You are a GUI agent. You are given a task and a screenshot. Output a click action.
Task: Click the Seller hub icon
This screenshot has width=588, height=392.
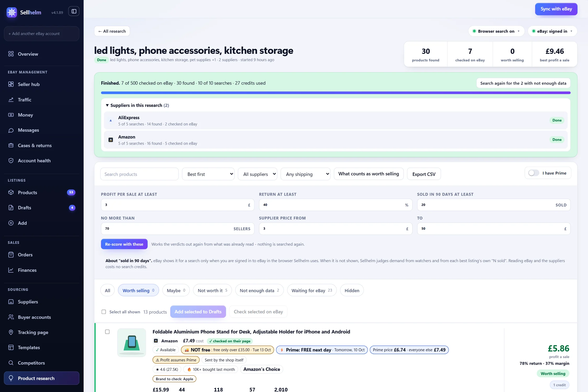[x=11, y=84]
